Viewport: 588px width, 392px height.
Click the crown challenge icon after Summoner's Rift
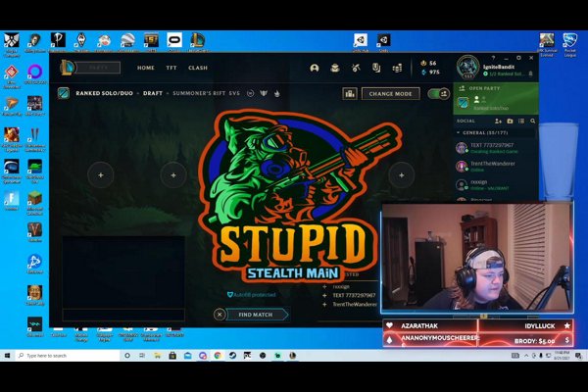point(264,93)
